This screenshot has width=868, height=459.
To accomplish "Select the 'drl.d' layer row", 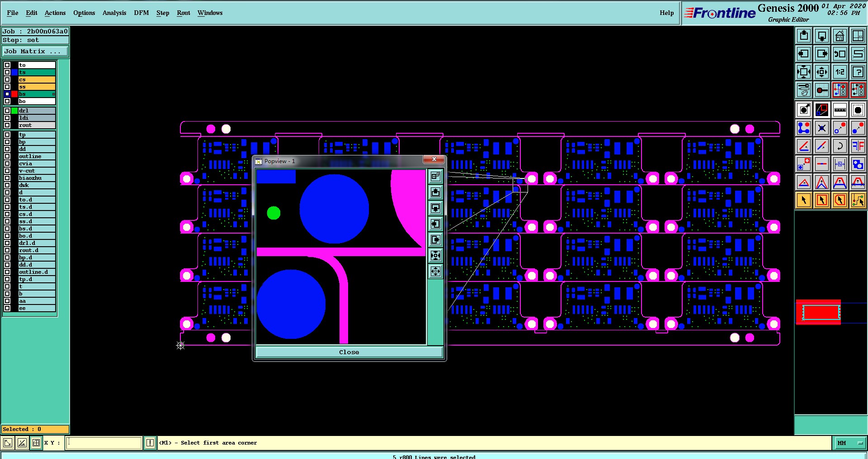I will pyautogui.click(x=37, y=243).
